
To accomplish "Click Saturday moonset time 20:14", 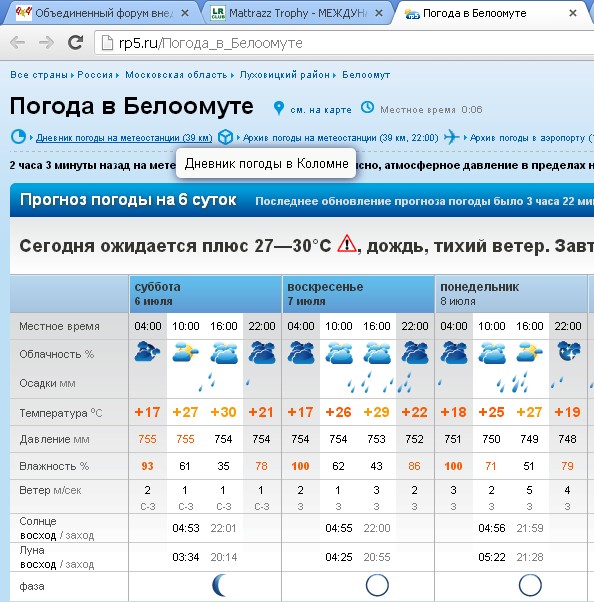I will 224,557.
